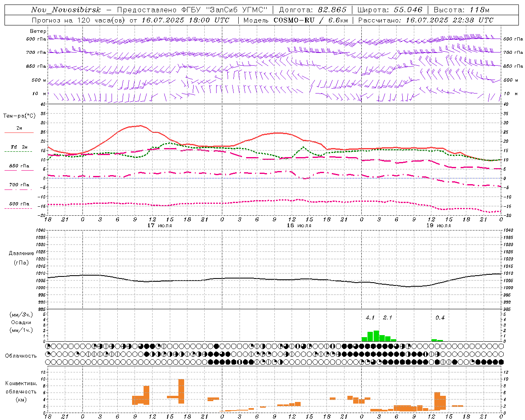525x420 pixels.
Task: Click the Модель COSMO-RU / 6.6км label
Action: (x=295, y=20)
